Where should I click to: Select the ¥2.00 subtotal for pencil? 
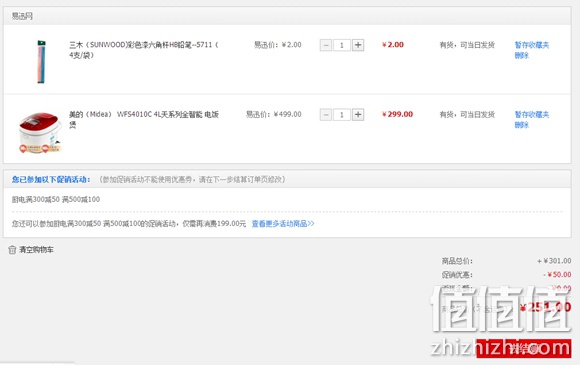click(393, 45)
